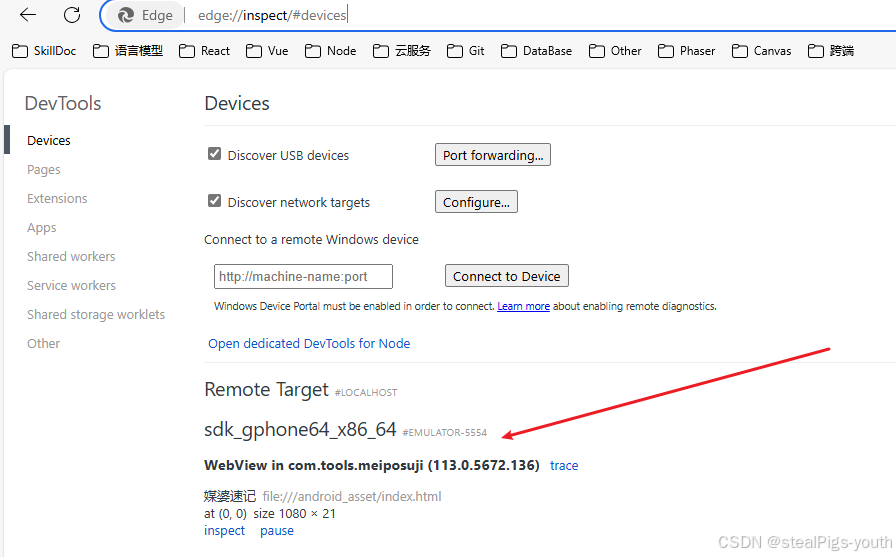
Task: Select Service workers in sidebar
Action: pos(71,285)
